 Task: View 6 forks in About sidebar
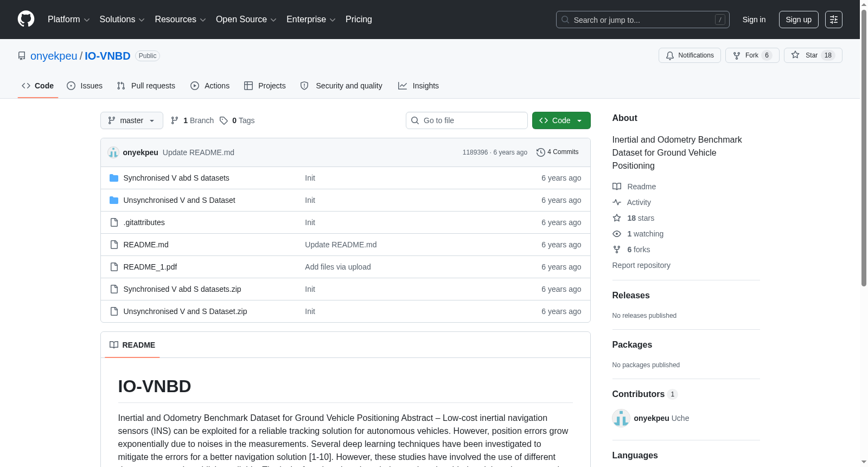click(x=631, y=250)
